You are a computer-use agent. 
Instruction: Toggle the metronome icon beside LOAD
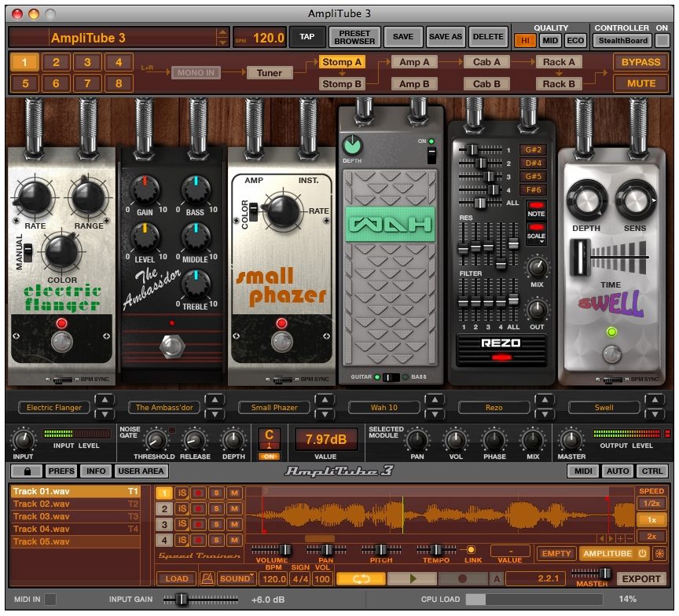click(x=207, y=578)
